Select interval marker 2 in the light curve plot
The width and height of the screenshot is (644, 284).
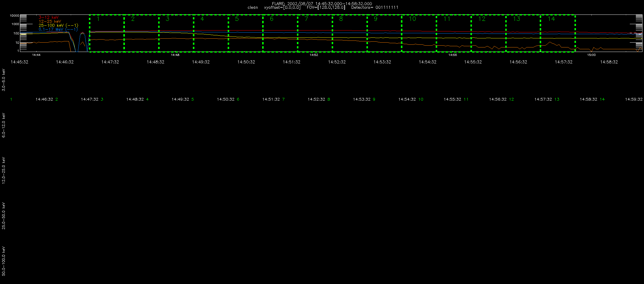pyautogui.click(x=133, y=19)
